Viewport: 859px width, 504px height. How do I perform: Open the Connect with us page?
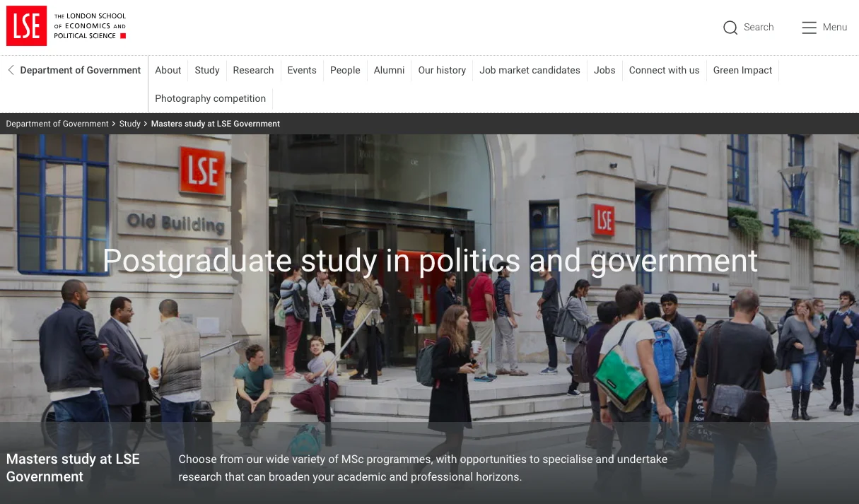[x=664, y=70]
